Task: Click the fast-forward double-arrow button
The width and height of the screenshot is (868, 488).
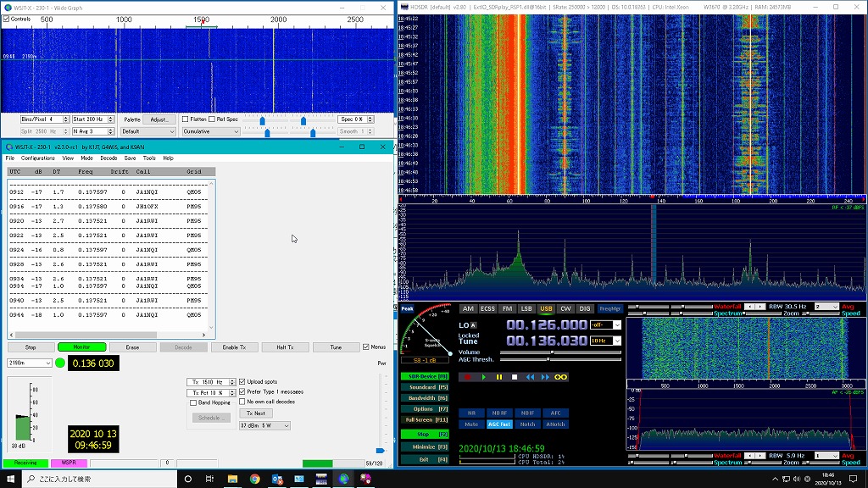Action: coord(545,377)
